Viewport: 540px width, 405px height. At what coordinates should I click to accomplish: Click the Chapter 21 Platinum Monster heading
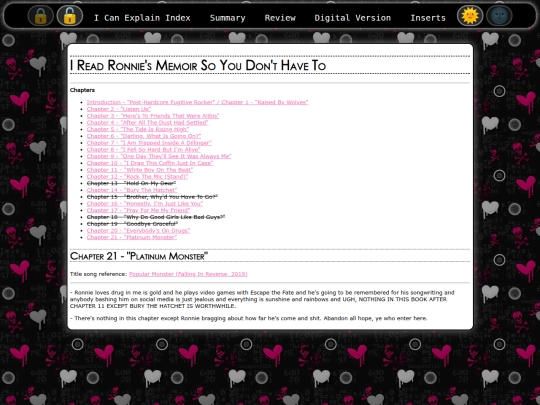point(139,256)
